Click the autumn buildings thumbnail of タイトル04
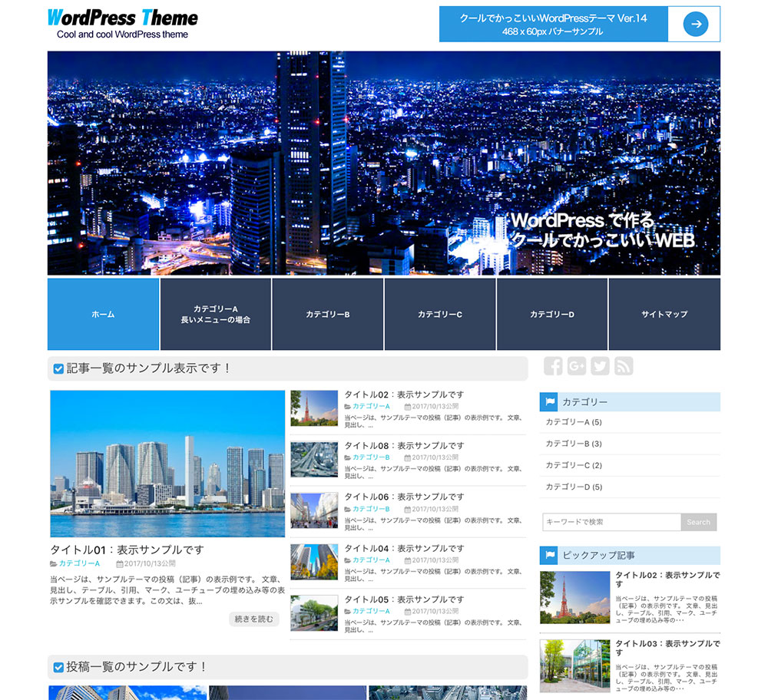 tap(314, 562)
